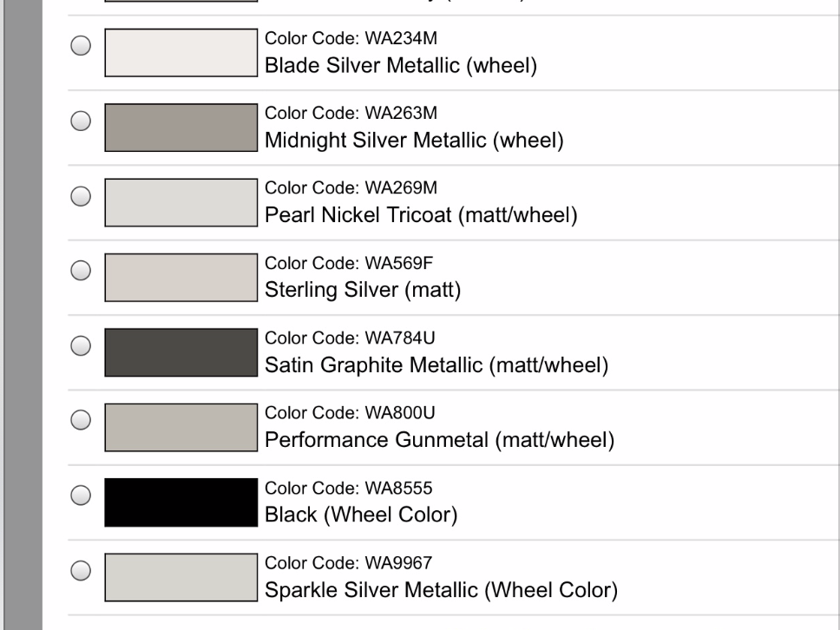The height and width of the screenshot is (630, 840).
Task: Choose the Pearl Nickel Tricoat radio option
Action: click(x=81, y=196)
